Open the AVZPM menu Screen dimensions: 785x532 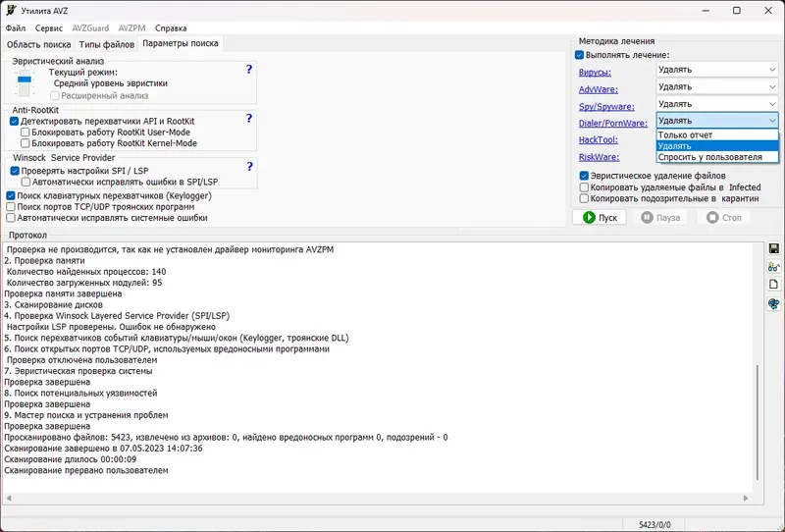point(131,28)
